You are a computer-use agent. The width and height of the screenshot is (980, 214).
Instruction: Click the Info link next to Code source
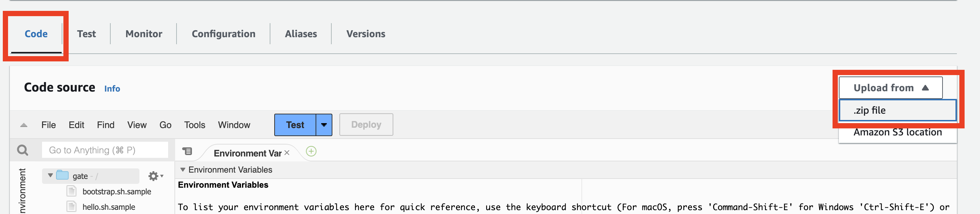(112, 89)
